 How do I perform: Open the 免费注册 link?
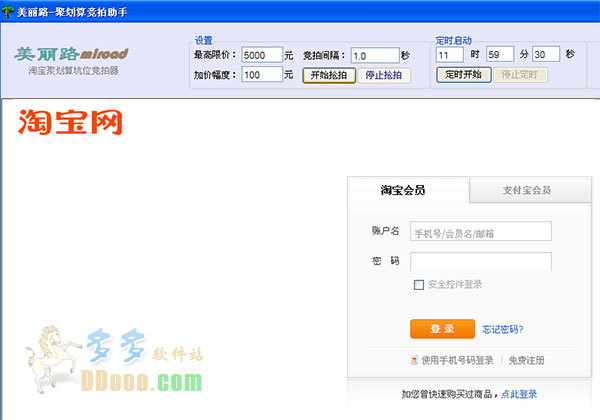pyautogui.click(x=526, y=360)
